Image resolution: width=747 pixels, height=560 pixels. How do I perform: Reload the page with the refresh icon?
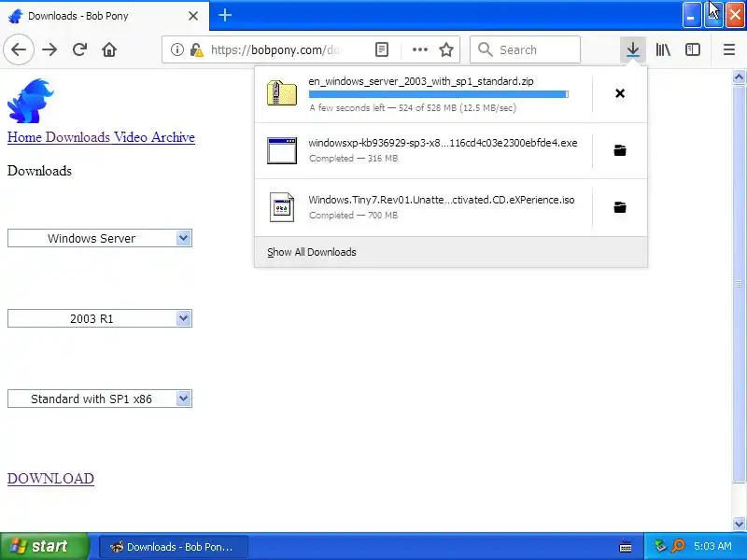pos(79,49)
